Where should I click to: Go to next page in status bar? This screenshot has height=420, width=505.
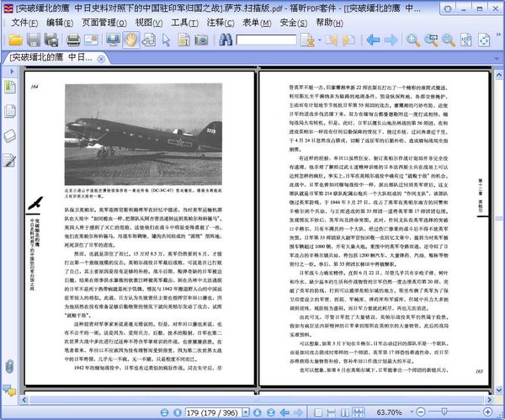[257, 412]
